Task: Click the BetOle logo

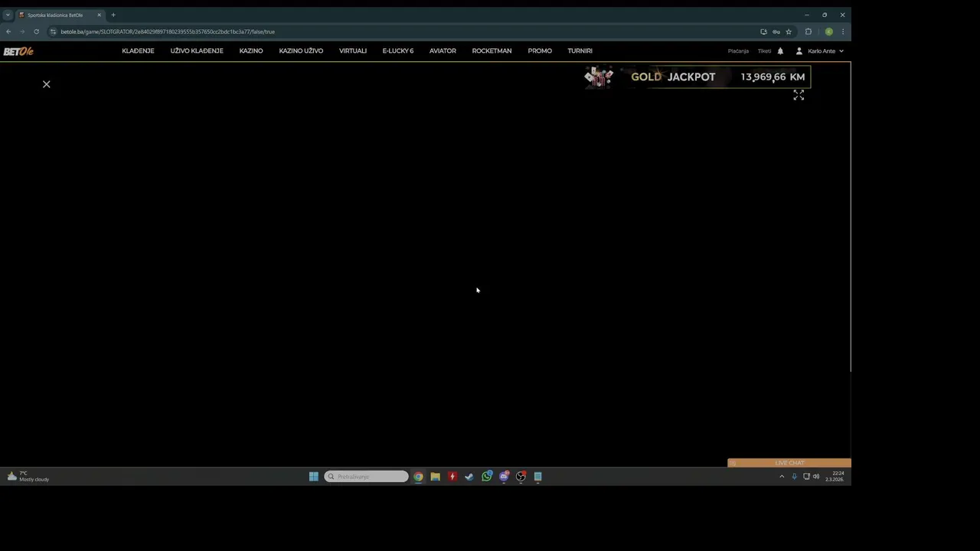Action: [18, 51]
